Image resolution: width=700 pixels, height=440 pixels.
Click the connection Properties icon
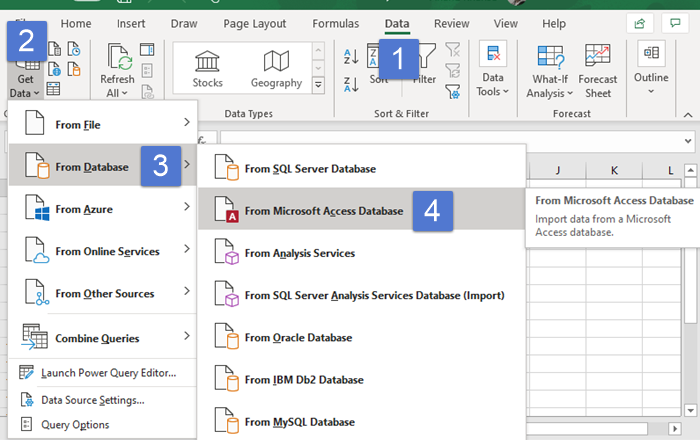click(x=147, y=70)
